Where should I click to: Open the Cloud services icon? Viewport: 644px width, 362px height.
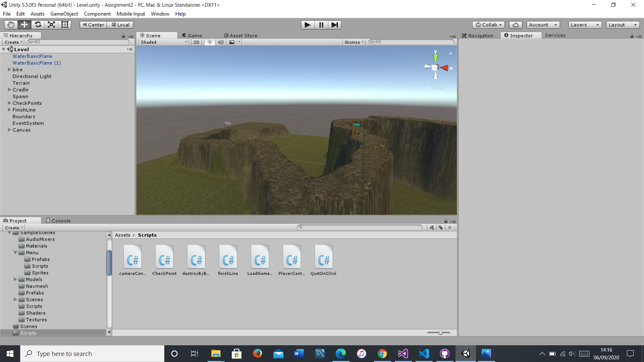[516, 25]
